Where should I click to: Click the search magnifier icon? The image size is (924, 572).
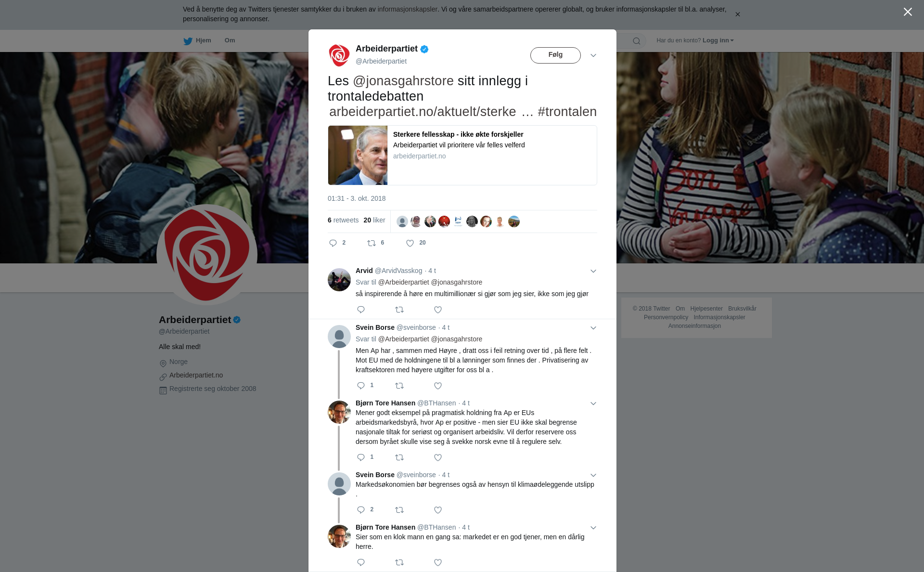pos(636,41)
